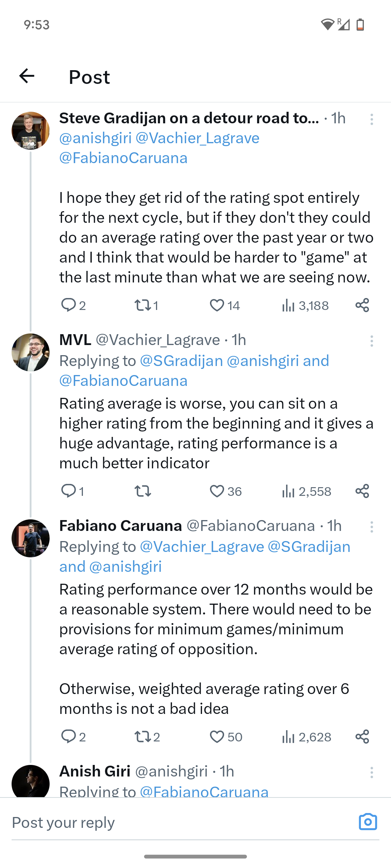Screen dimensions: 391x868
Task: Share Steve Gradijan's post
Action: coord(362,306)
